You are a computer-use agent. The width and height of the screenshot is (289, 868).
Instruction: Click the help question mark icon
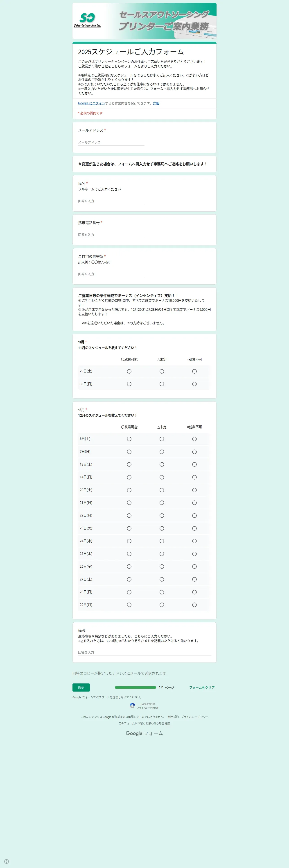click(6, 861)
